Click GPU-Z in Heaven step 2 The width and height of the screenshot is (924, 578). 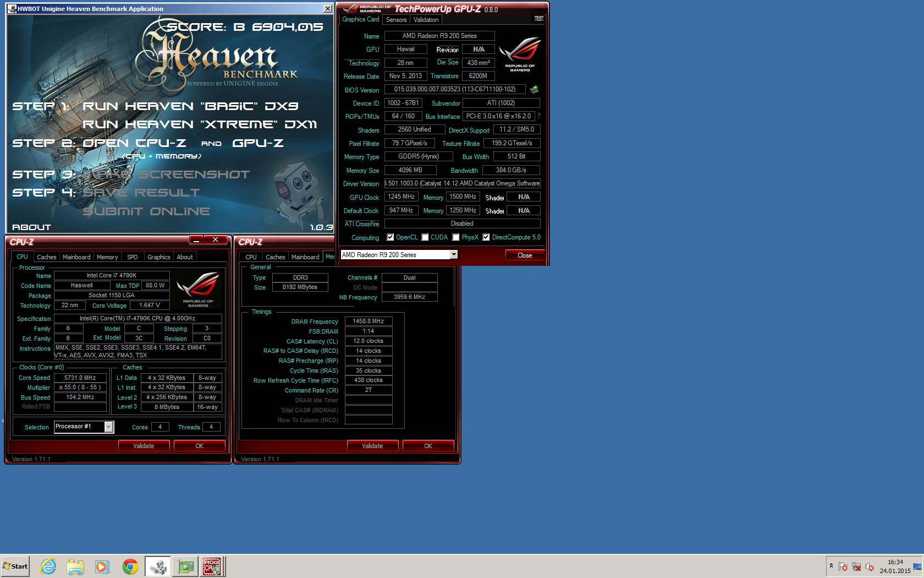(258, 143)
